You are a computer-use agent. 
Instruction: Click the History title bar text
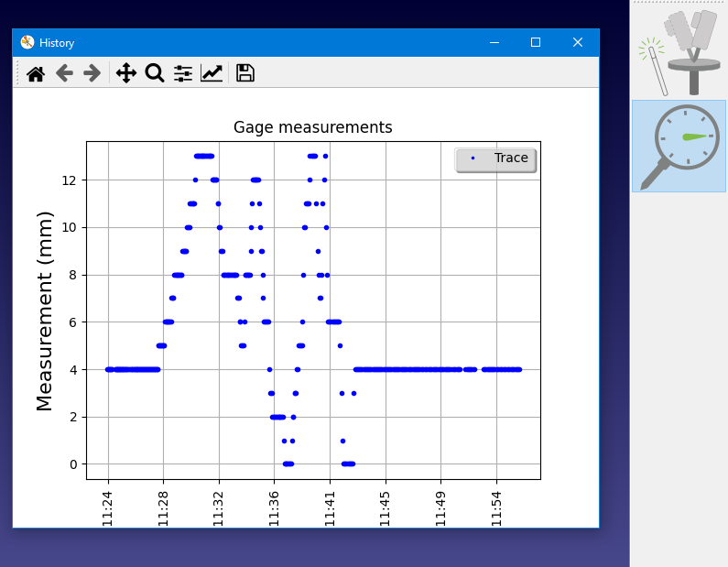click(57, 43)
